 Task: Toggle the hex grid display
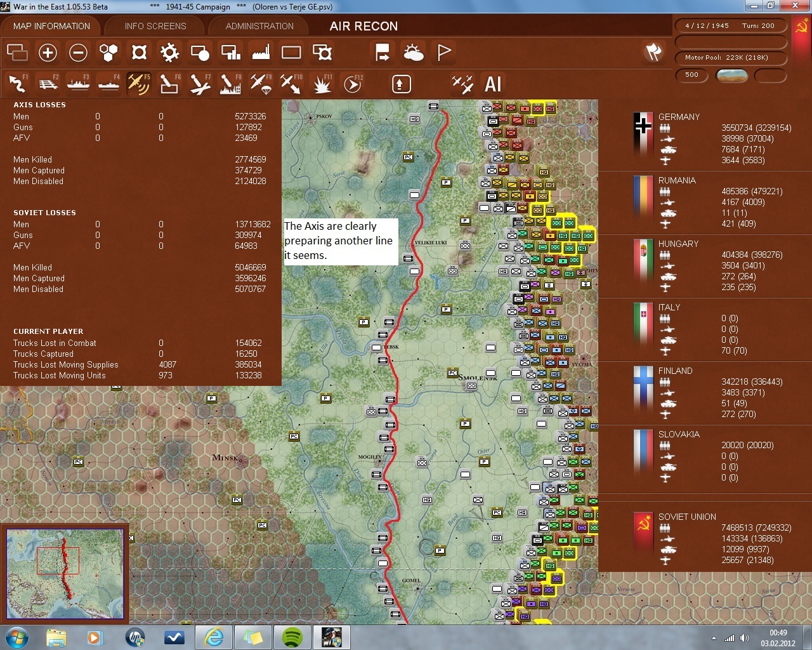108,53
